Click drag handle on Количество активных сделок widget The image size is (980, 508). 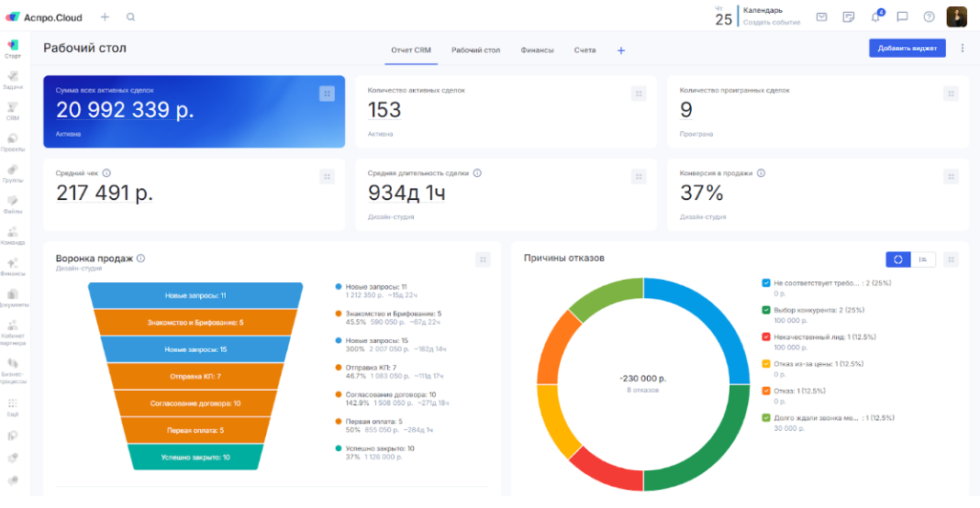click(638, 94)
